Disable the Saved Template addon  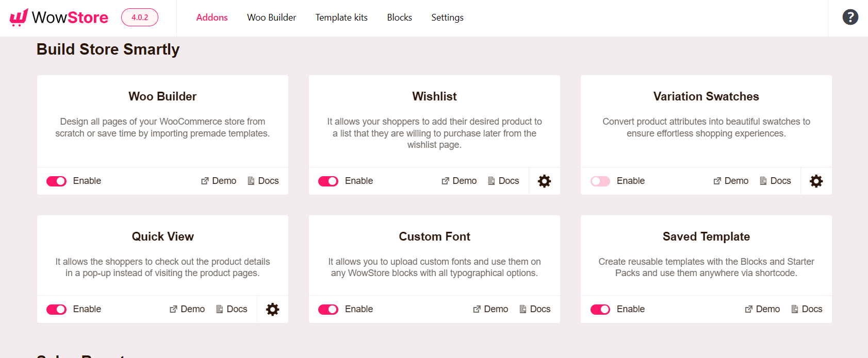tap(600, 309)
